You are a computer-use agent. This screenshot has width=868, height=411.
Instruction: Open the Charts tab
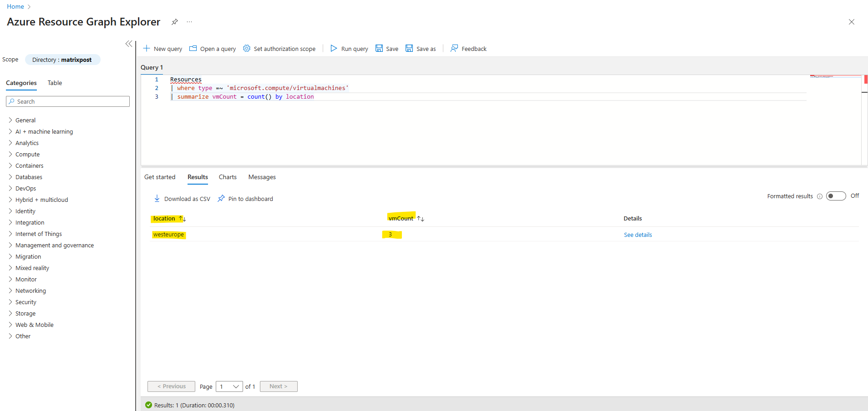pos(228,177)
